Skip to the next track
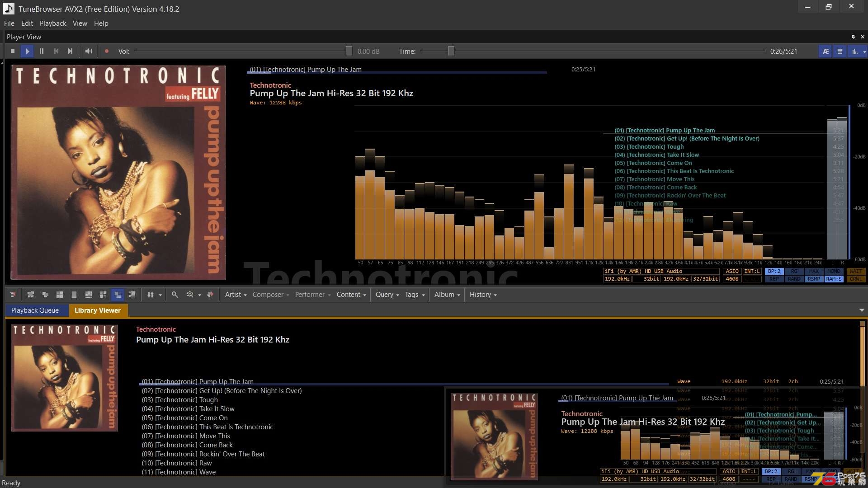This screenshot has height=488, width=868. [71, 51]
